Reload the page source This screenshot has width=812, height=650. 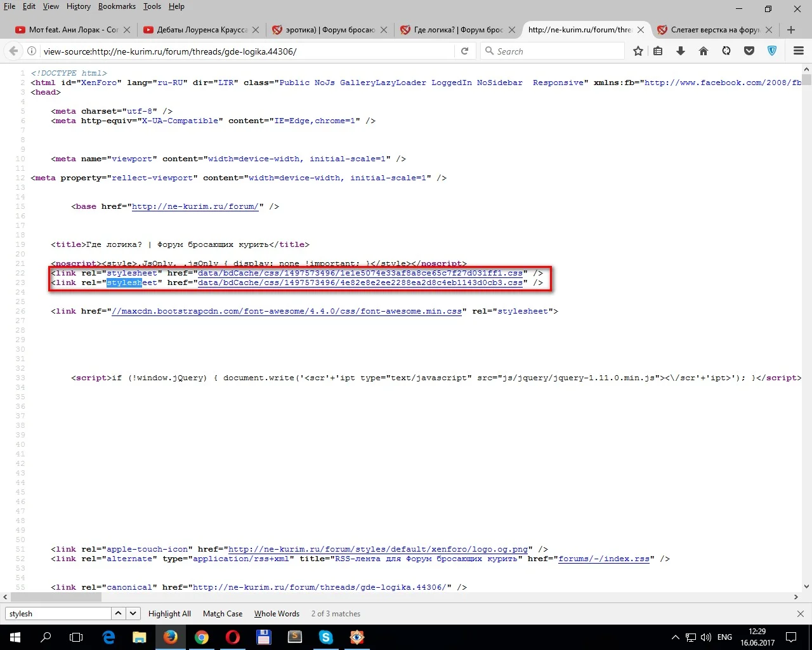[465, 51]
